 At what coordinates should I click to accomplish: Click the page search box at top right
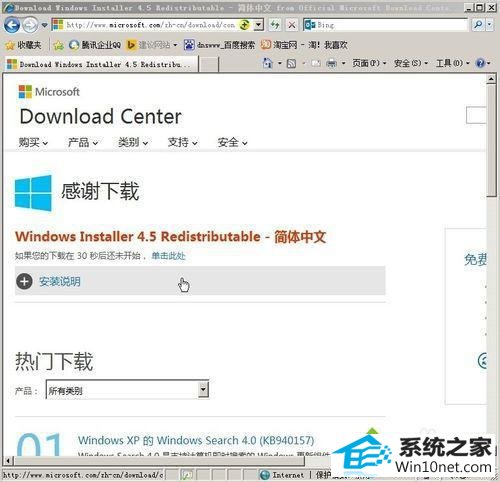pos(476,115)
